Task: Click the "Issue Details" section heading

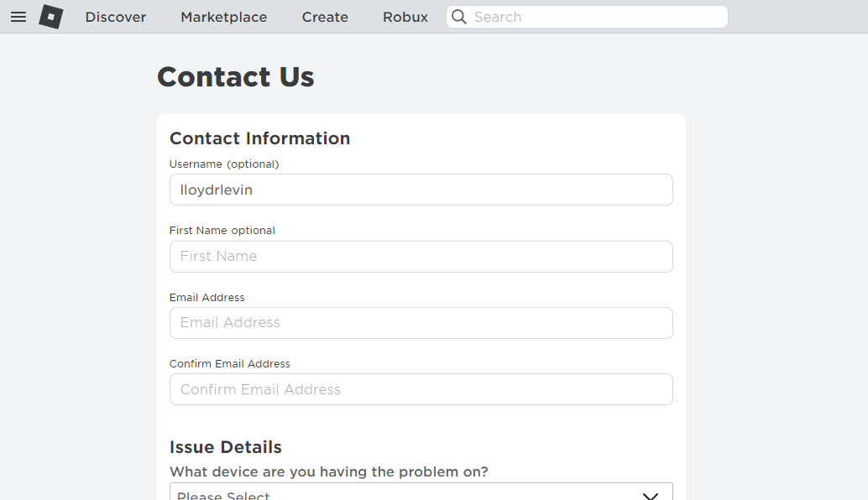Action: pyautogui.click(x=226, y=447)
